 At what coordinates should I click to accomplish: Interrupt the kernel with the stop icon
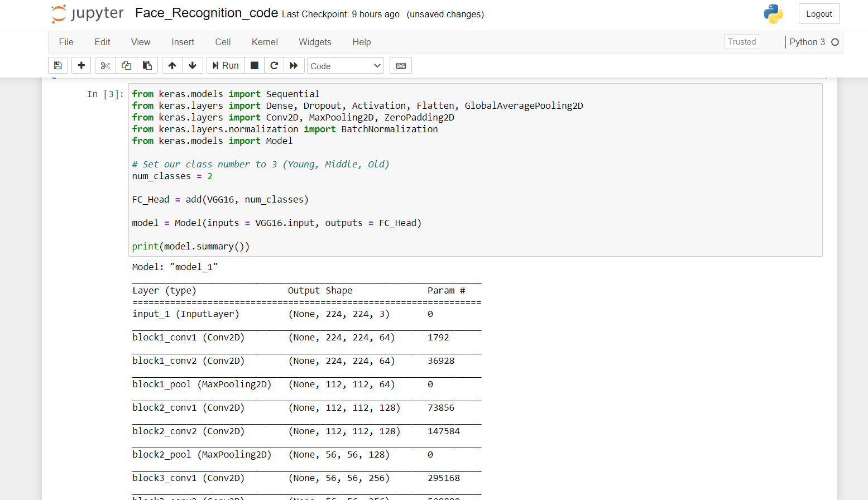pyautogui.click(x=254, y=65)
